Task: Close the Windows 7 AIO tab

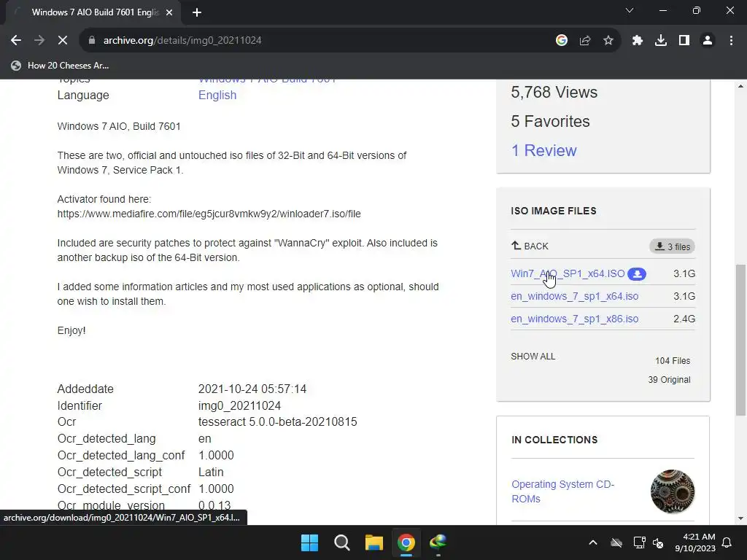Action: [169, 12]
